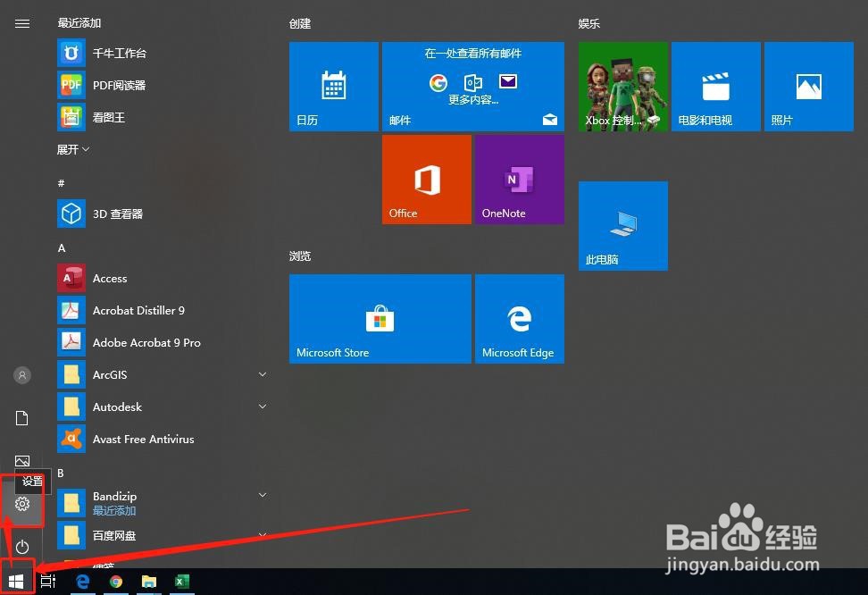
Task: Open the Xbox 控制台 tile
Action: (x=622, y=86)
